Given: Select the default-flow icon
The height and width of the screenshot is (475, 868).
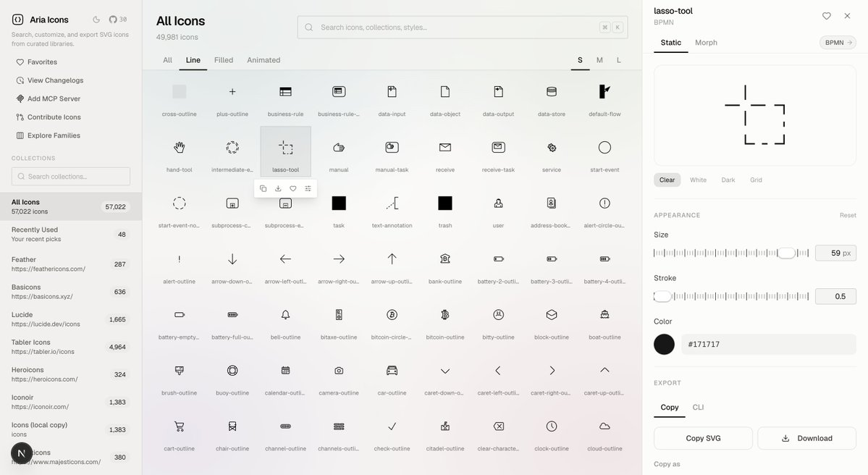Looking at the screenshot, I should pyautogui.click(x=604, y=96).
